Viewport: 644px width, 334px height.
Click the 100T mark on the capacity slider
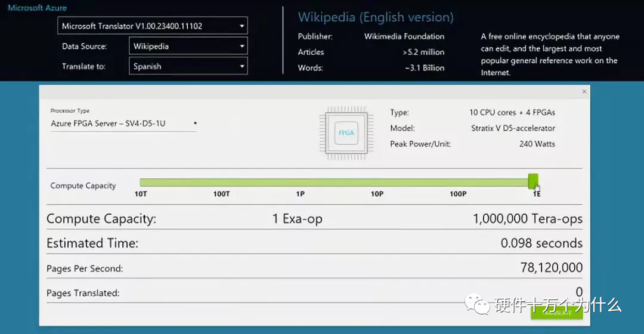click(221, 194)
